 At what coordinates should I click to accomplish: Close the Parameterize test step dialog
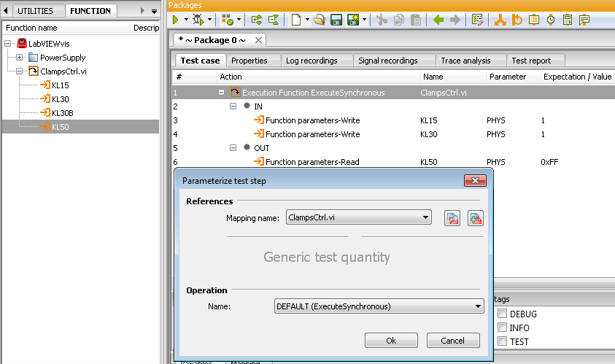pyautogui.click(x=476, y=180)
